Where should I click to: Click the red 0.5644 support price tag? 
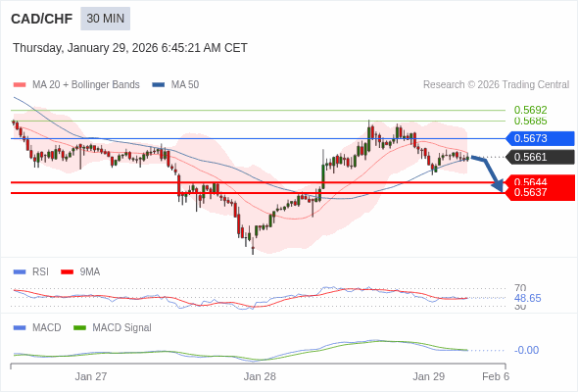tap(540, 180)
